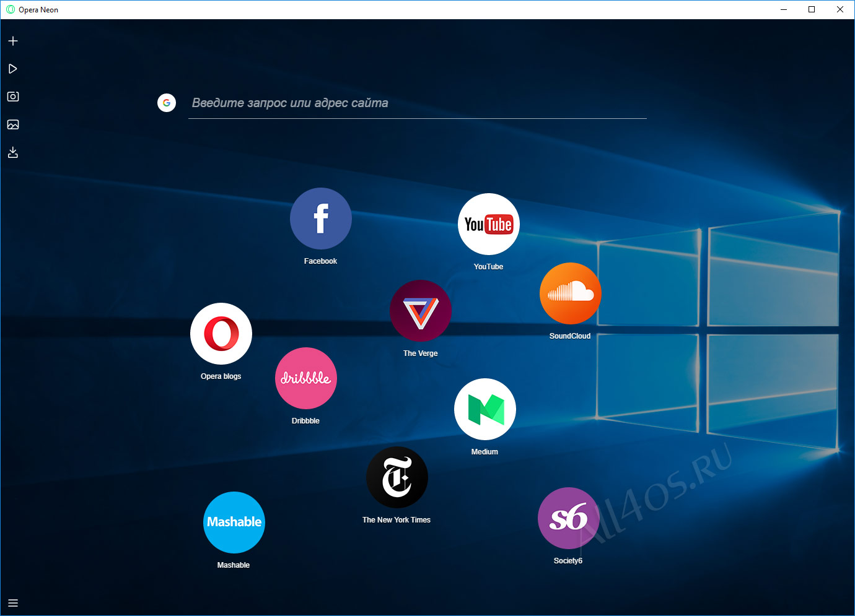This screenshot has width=855, height=616.
Task: Click the Dribbble label text
Action: (305, 421)
